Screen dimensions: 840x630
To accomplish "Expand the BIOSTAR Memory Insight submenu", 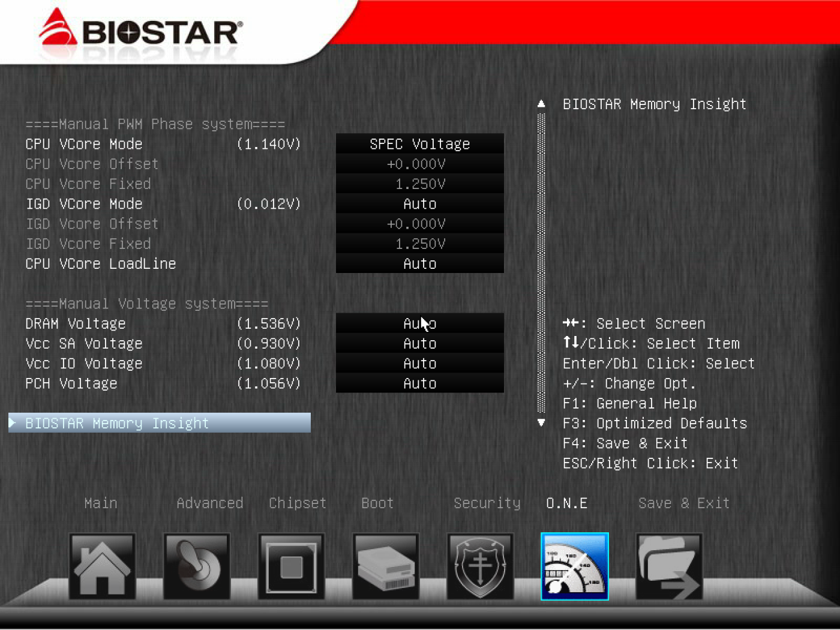I will (x=160, y=423).
